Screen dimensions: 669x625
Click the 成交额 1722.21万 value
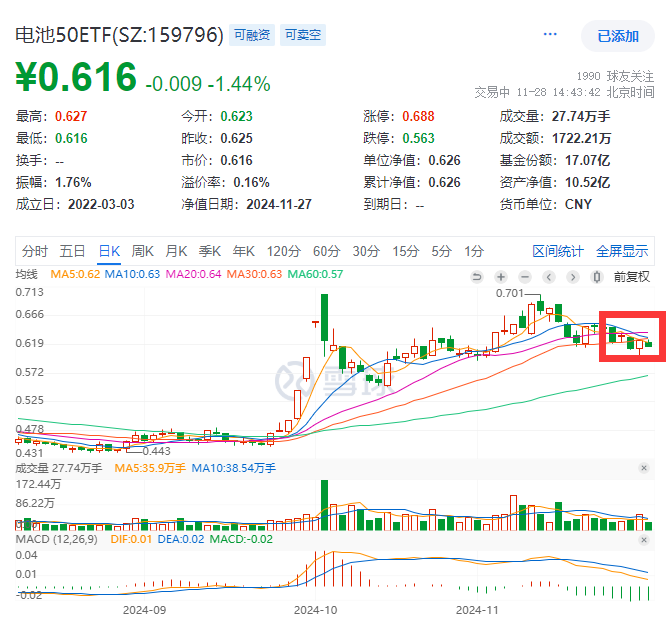click(582, 139)
